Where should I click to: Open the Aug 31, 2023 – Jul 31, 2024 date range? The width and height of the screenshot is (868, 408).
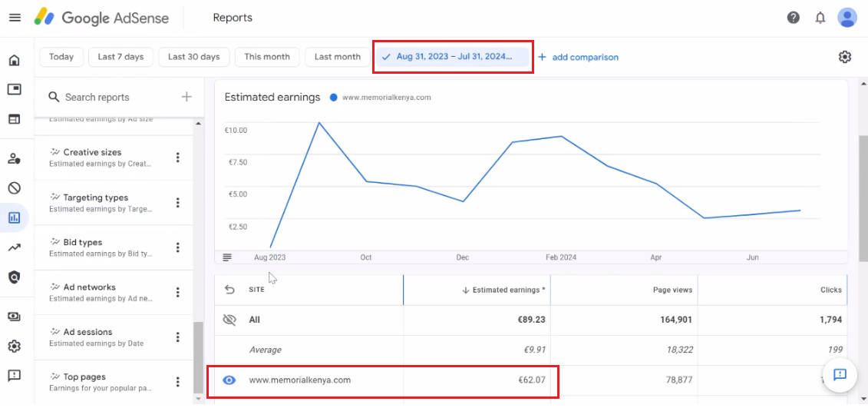(453, 57)
